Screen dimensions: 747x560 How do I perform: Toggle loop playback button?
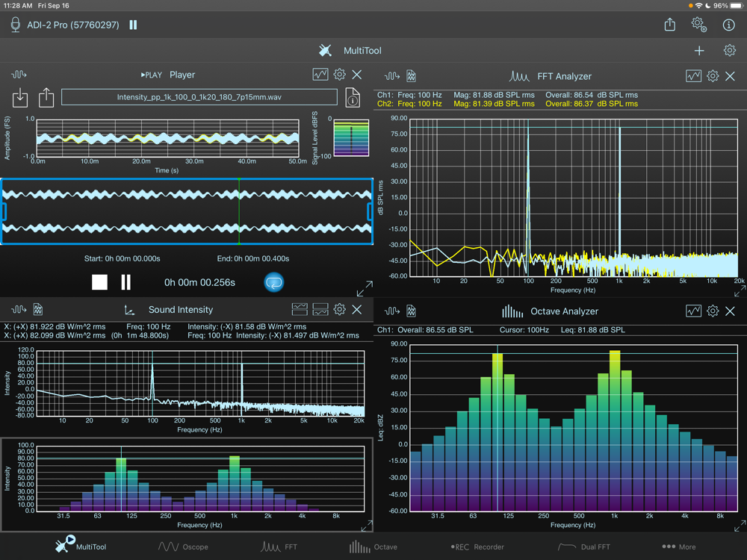pyautogui.click(x=274, y=282)
